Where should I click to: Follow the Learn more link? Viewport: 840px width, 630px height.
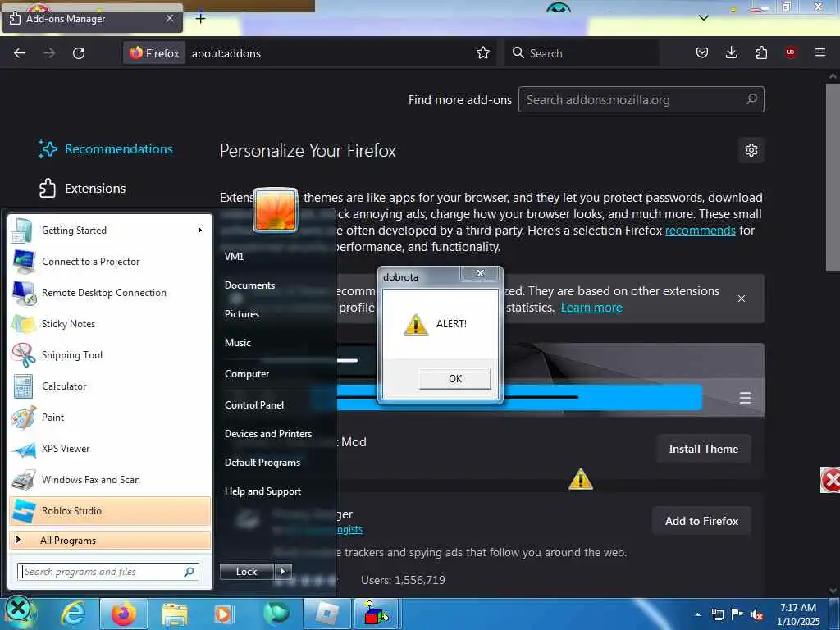(x=591, y=308)
